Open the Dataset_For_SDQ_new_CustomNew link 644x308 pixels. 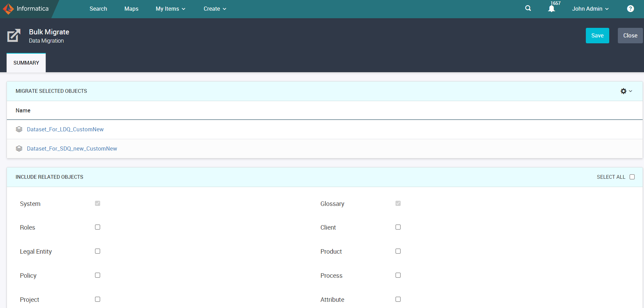(72, 148)
